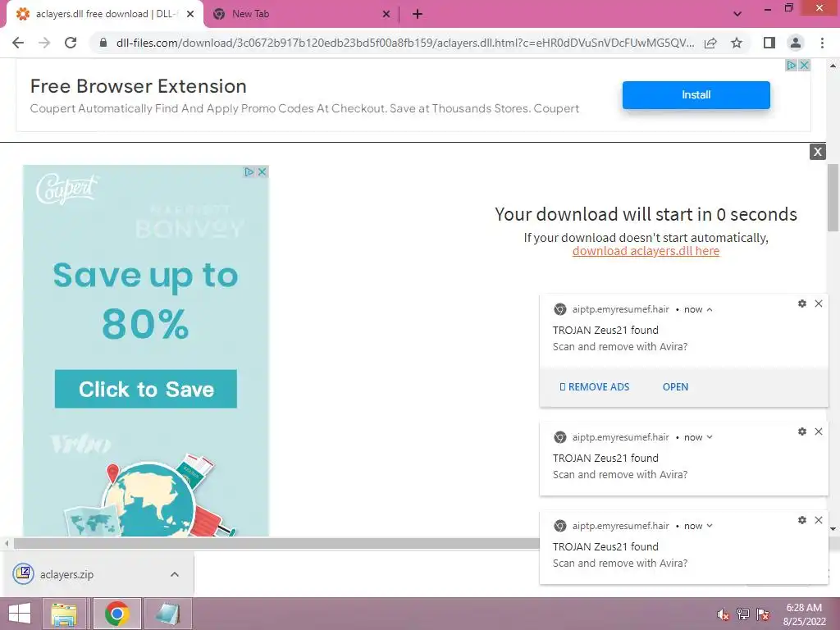Open settings gear of third notification
This screenshot has width=840, height=630.
click(802, 519)
